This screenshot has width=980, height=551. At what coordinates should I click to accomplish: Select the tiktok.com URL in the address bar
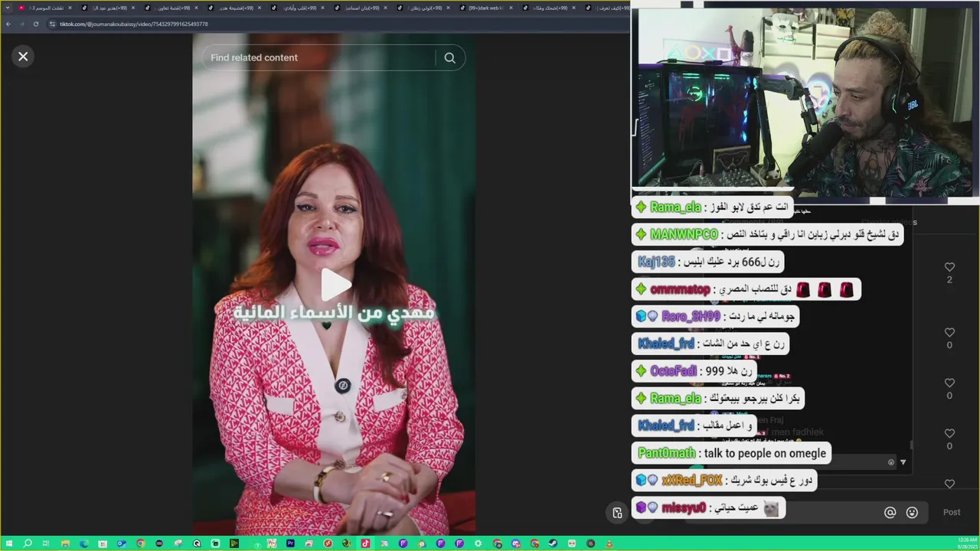coord(134,24)
